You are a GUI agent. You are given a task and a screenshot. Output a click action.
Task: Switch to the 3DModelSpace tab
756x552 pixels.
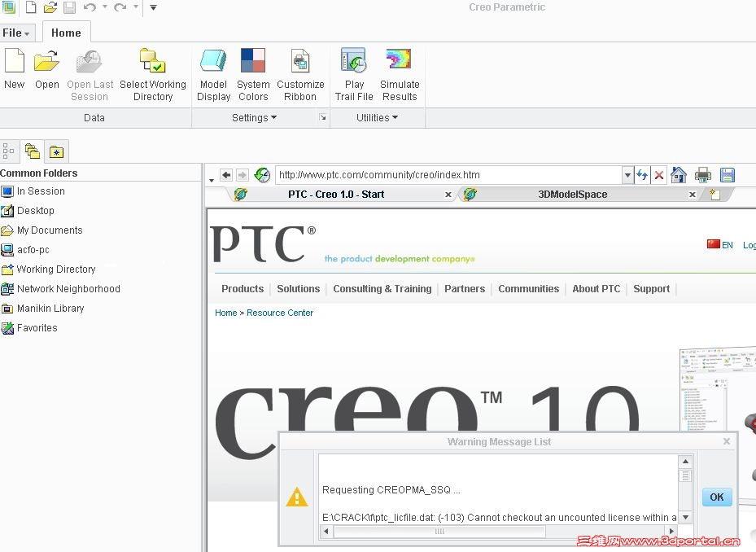pos(572,195)
